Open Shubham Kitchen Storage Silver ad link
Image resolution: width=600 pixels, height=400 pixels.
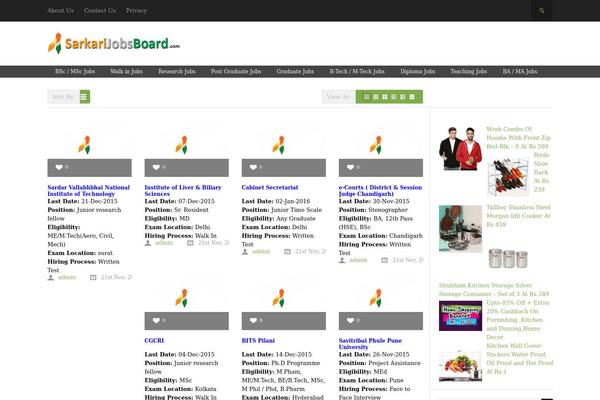(494, 290)
